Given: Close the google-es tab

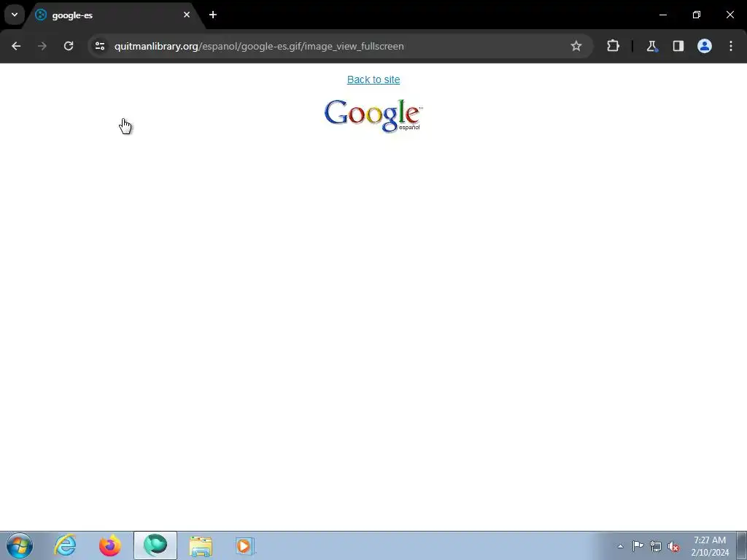Looking at the screenshot, I should pos(187,15).
